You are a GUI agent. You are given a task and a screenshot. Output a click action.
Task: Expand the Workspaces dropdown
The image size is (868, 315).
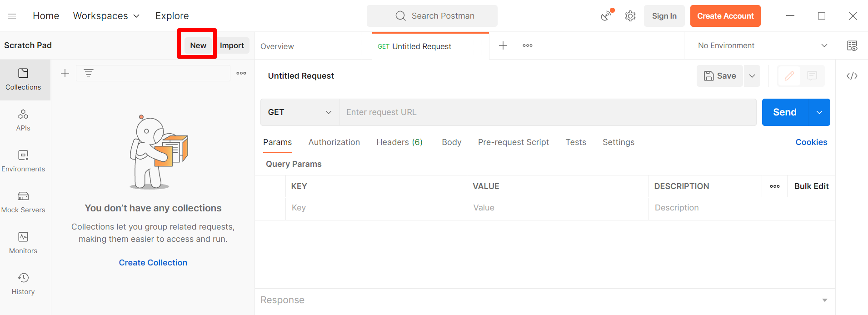tap(106, 16)
